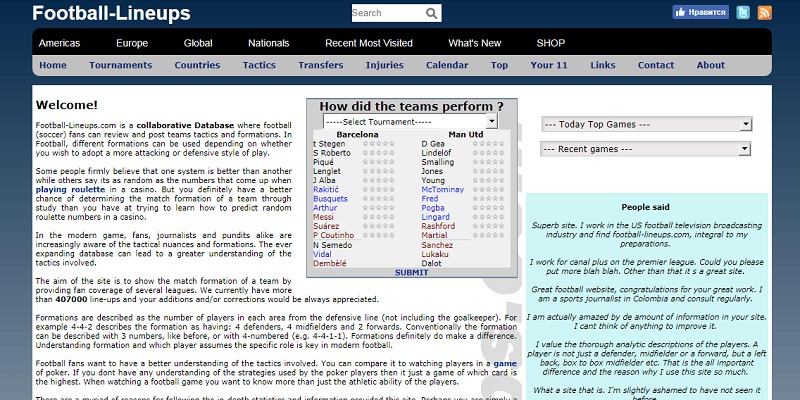Click the search magnifier icon
Screen dimensions: 800x400
(432, 14)
